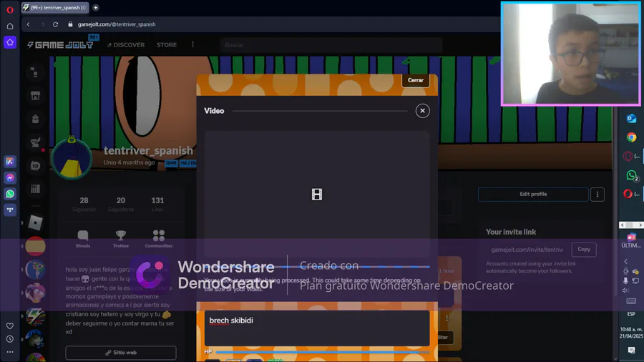Image resolution: width=644 pixels, height=362 pixels.
Task: Open Sitio web link
Action: click(121, 353)
